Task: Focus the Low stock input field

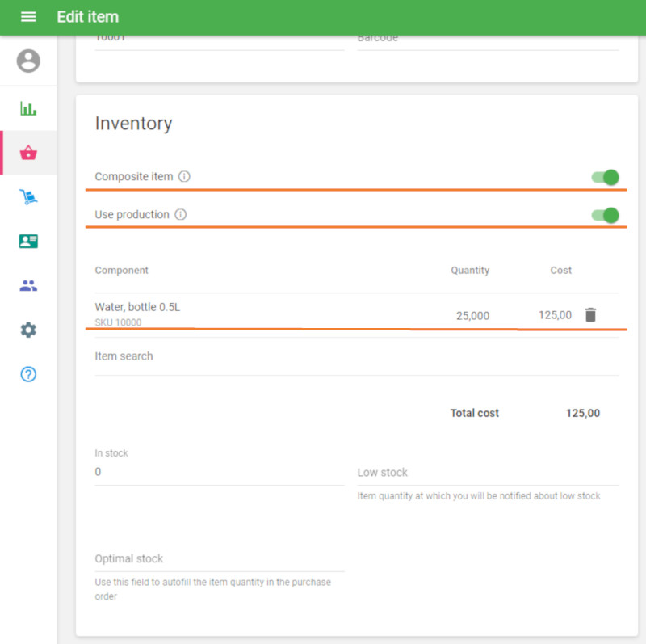Action: point(487,473)
